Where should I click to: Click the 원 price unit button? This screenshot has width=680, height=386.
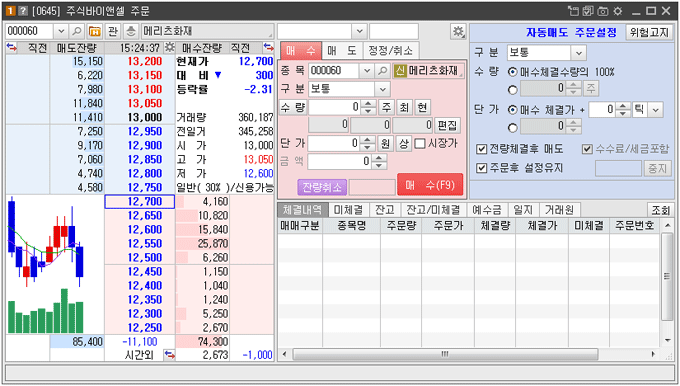click(385, 144)
